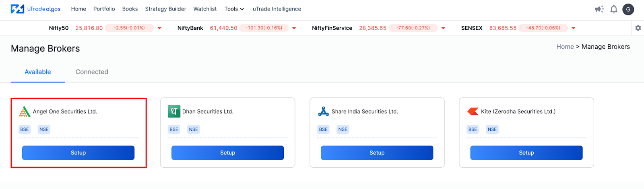Click NiftyBank value 61,449.50
The width and height of the screenshot is (644, 189).
223,28
